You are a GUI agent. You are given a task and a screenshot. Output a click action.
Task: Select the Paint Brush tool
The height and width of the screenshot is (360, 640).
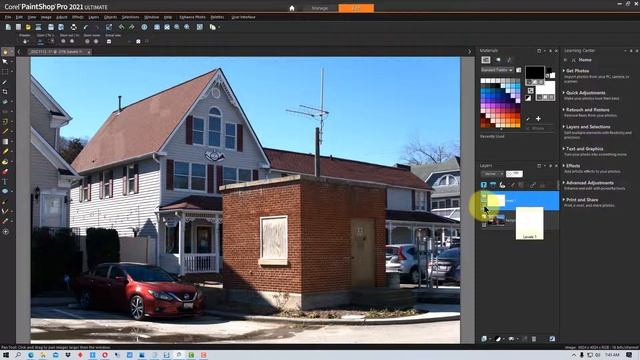5,132
